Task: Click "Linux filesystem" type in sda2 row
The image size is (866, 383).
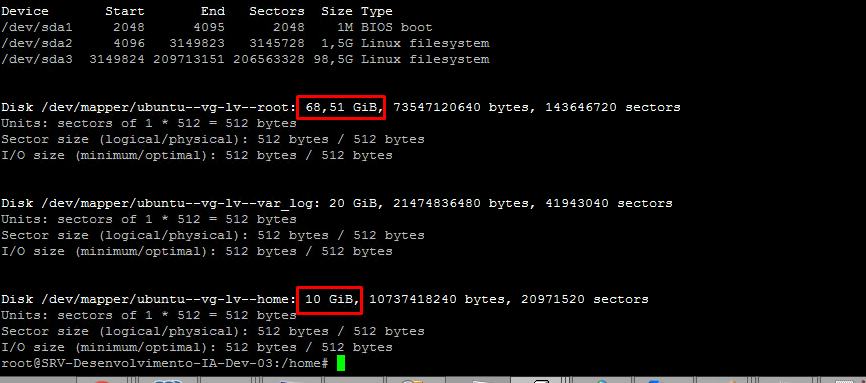Action: (x=425, y=43)
